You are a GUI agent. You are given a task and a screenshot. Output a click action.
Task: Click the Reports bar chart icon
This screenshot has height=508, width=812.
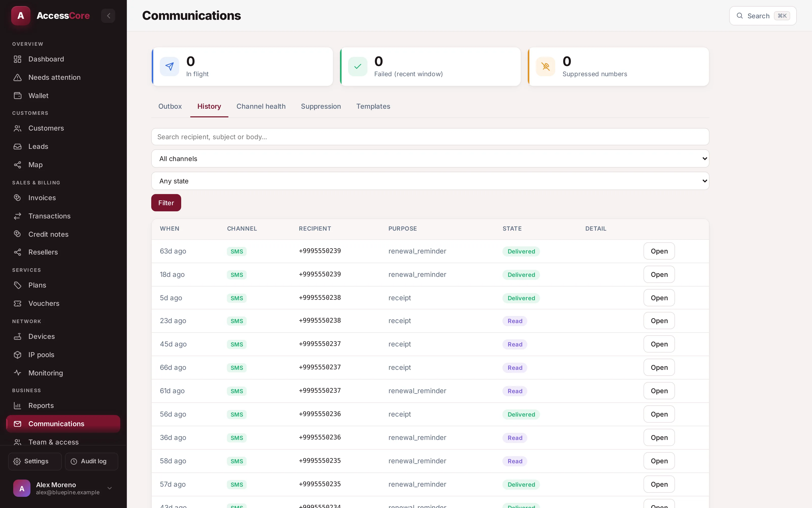[18, 406]
